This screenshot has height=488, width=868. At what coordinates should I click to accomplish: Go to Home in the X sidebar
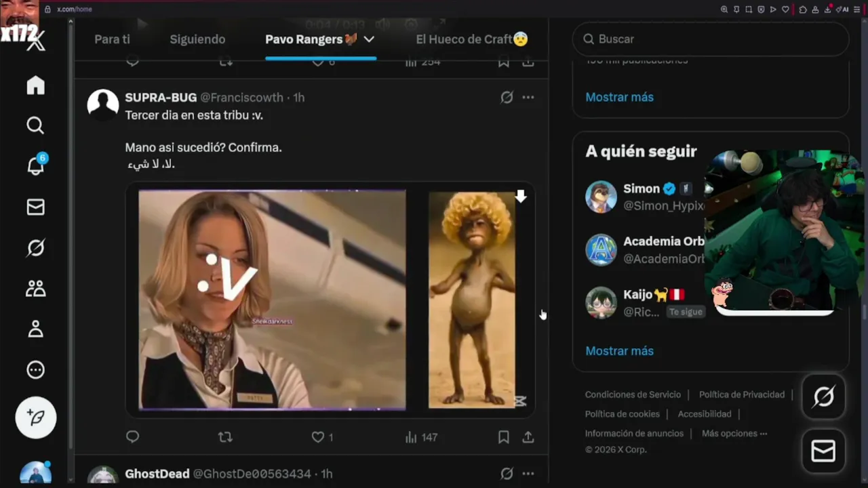pyautogui.click(x=35, y=85)
